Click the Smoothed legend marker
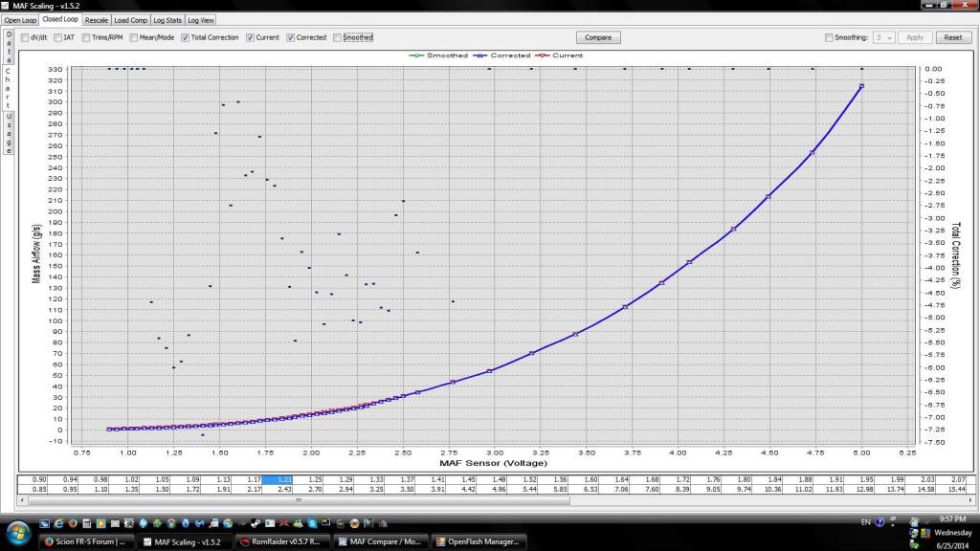The image size is (980, 551). pyautogui.click(x=412, y=55)
